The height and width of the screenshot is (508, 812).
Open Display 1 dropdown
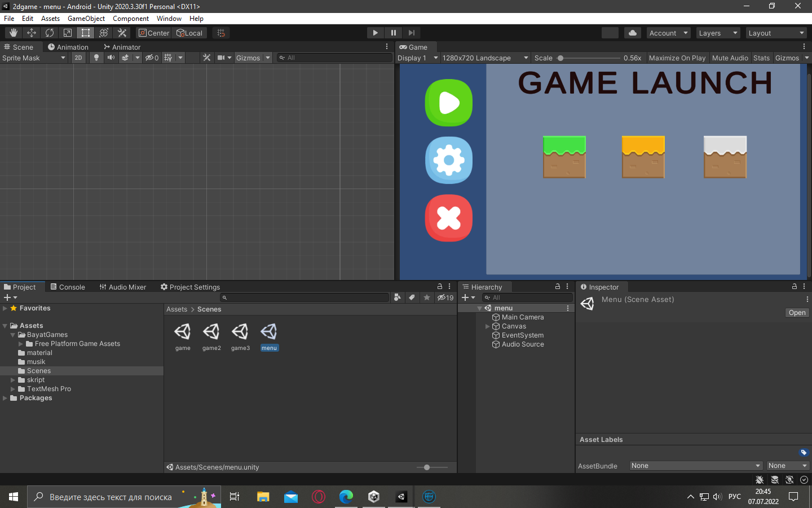tap(418, 58)
